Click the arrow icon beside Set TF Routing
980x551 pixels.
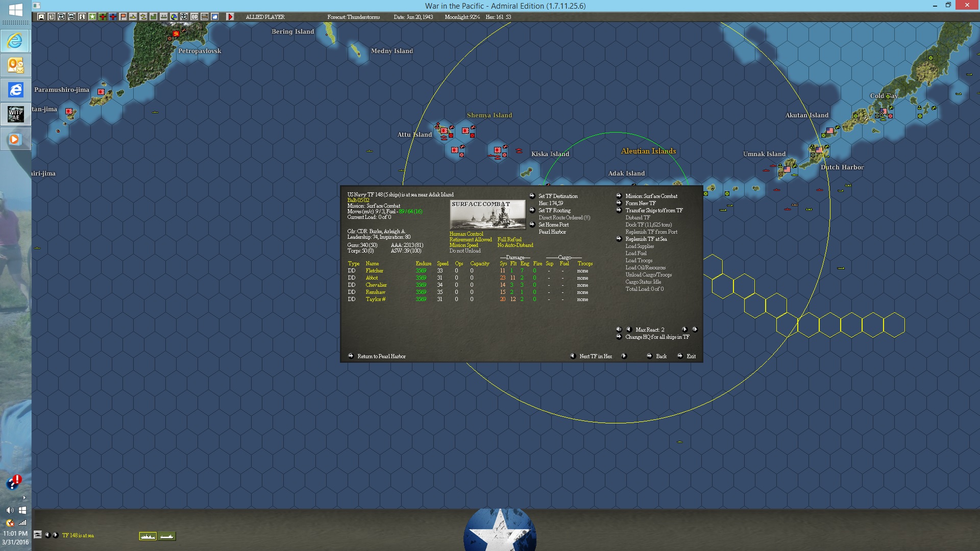[x=532, y=210]
